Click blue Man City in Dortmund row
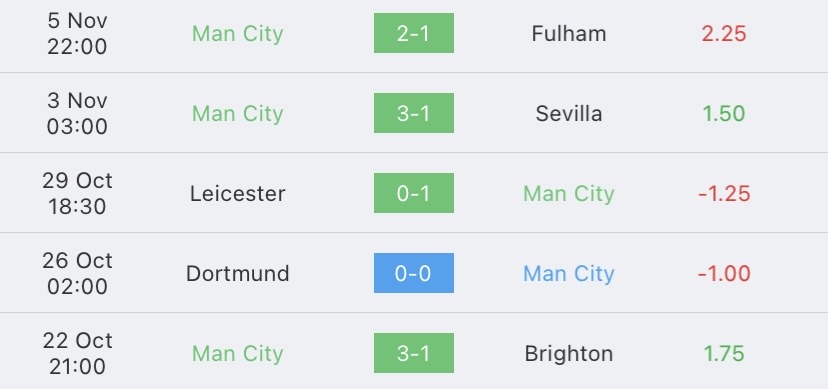The image size is (828, 389). click(x=569, y=273)
